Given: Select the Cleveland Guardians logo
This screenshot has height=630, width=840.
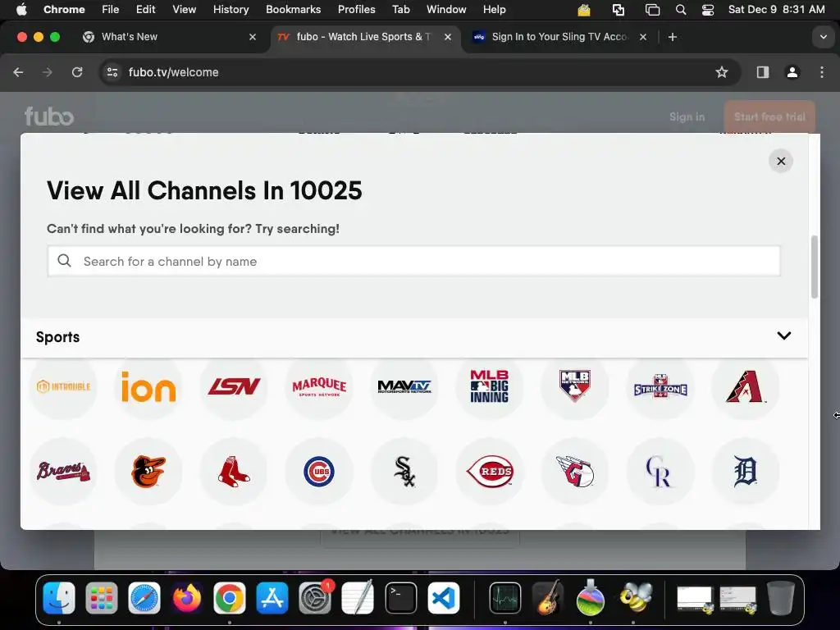Looking at the screenshot, I should click(x=575, y=472).
